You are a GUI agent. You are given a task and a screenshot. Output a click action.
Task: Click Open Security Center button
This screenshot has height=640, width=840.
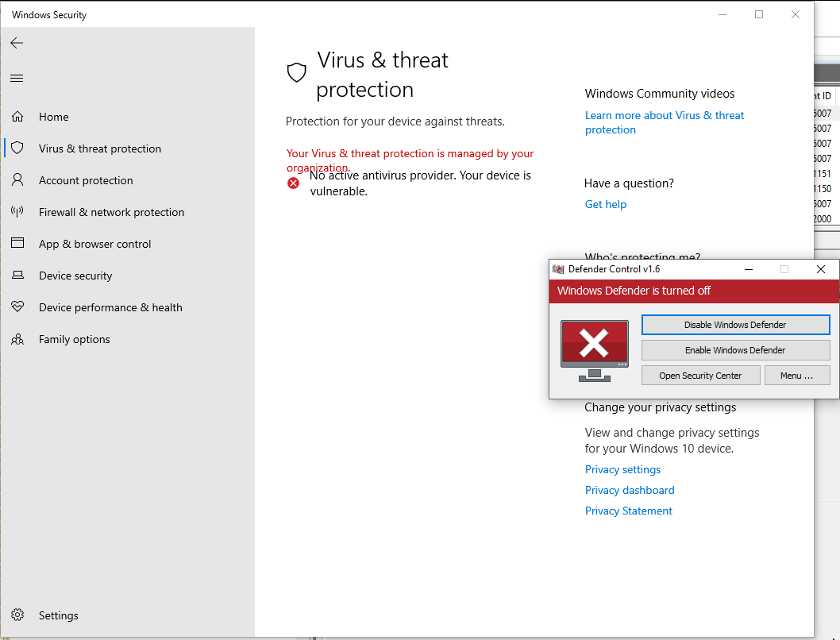pos(701,376)
